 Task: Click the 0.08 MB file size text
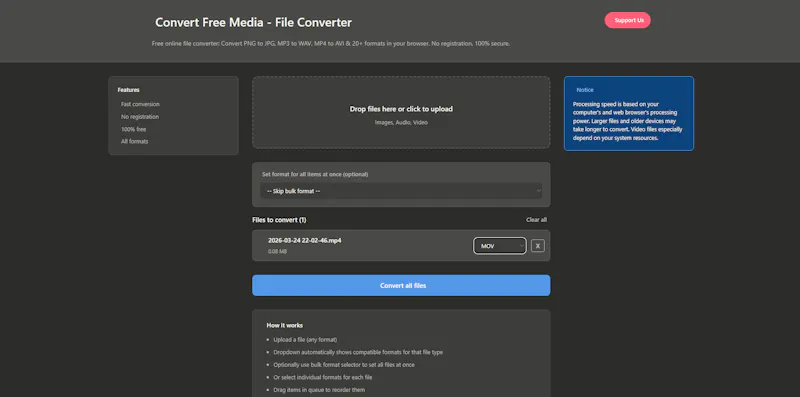(278, 252)
